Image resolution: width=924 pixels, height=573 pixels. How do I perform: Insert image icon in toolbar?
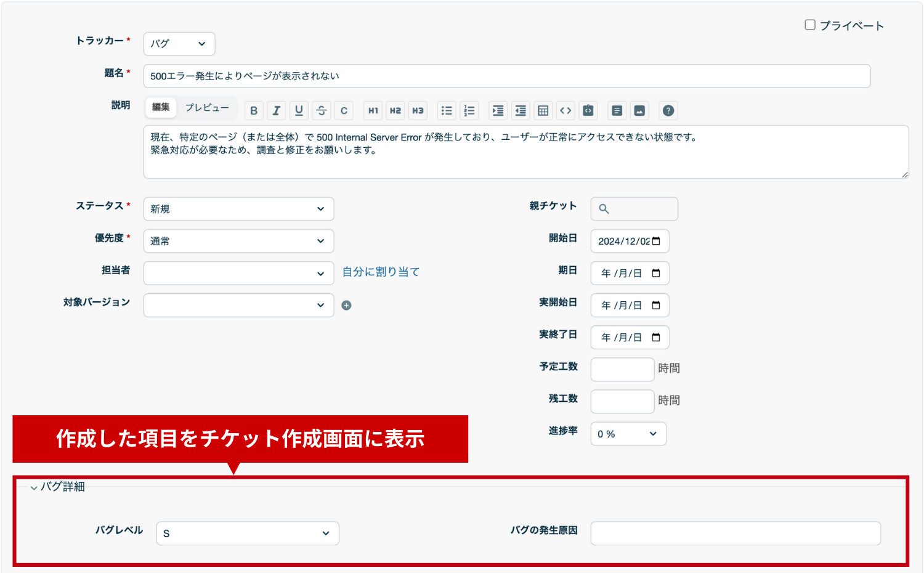pos(639,111)
